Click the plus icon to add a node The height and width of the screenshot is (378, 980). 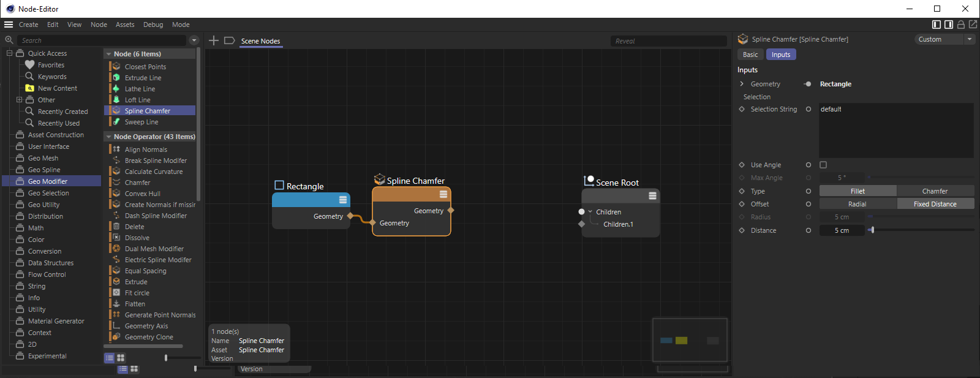pos(214,40)
